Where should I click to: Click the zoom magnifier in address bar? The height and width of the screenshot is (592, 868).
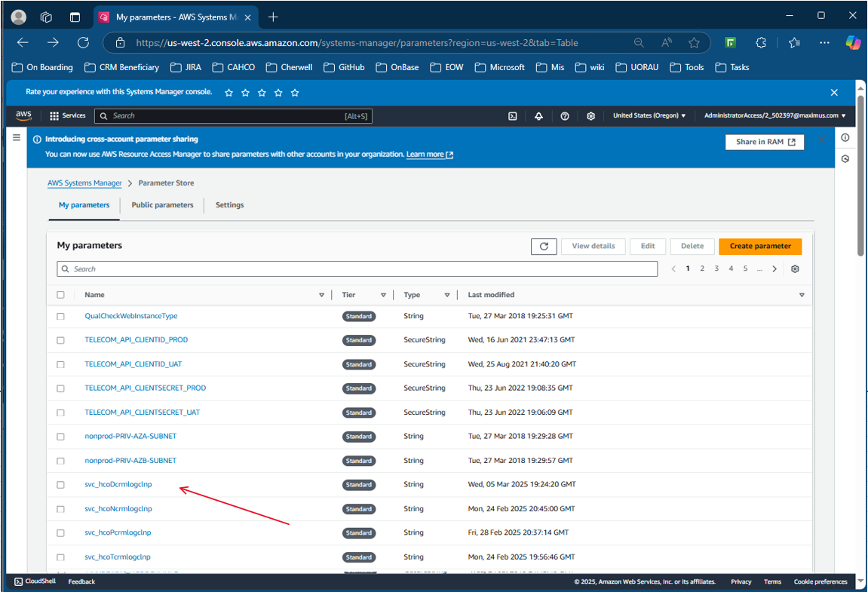coord(639,43)
